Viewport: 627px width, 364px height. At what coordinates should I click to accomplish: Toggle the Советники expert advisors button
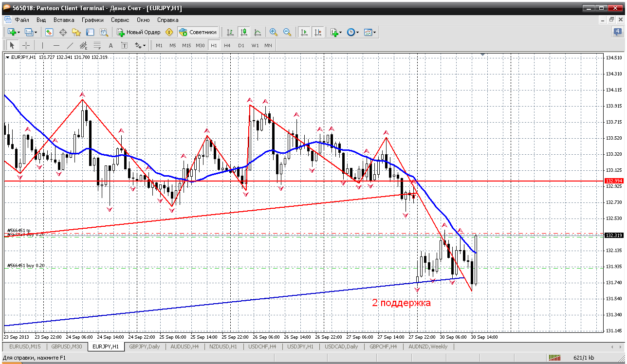[198, 32]
